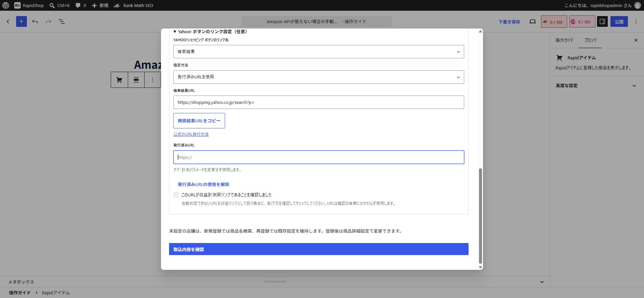
Task: Close the settings sidebar with the X
Action: pyautogui.click(x=636, y=40)
